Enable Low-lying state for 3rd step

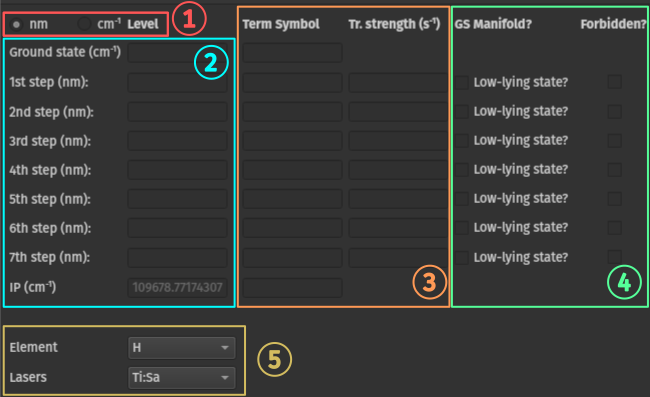[x=461, y=140]
